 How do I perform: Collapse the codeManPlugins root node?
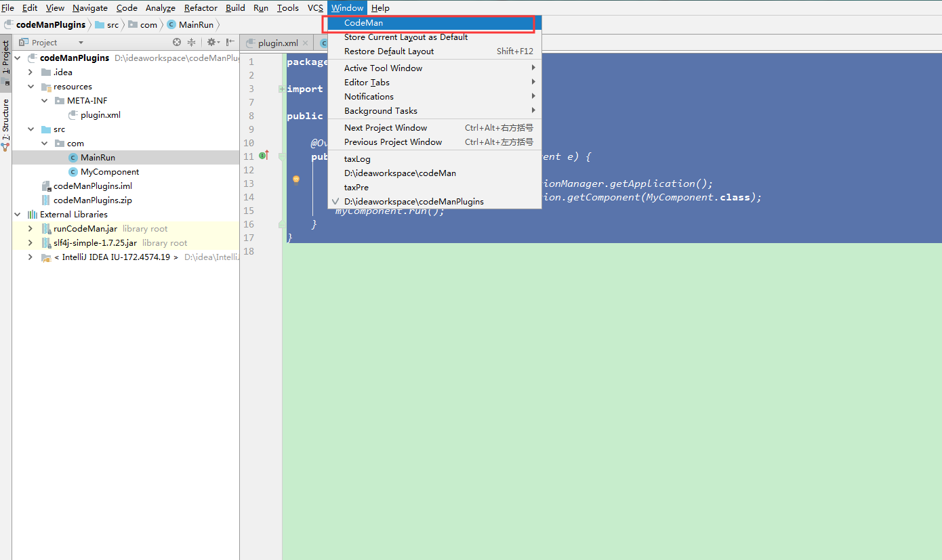pos(18,58)
